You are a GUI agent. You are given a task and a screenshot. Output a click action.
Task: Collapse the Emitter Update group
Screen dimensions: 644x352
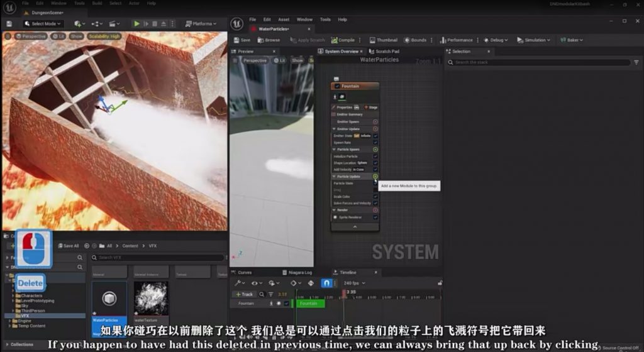click(x=334, y=129)
